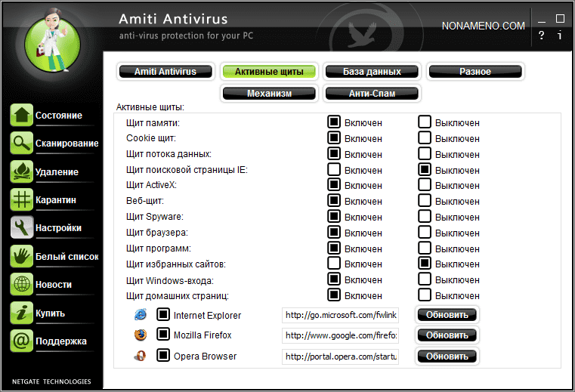This screenshot has width=575, height=392.
Task: Switch to the База данных tab
Action: pos(373,72)
